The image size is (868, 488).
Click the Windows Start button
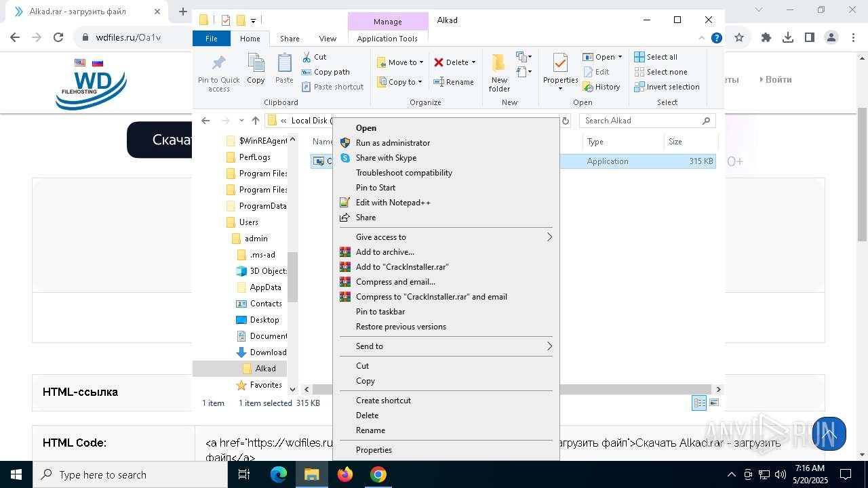[x=16, y=474]
